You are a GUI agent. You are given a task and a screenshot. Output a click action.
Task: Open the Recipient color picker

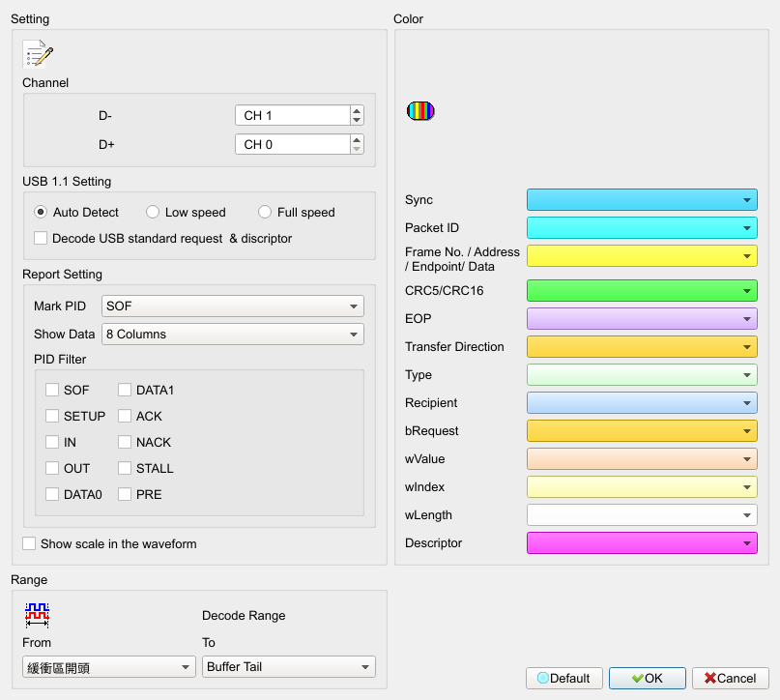tap(642, 402)
